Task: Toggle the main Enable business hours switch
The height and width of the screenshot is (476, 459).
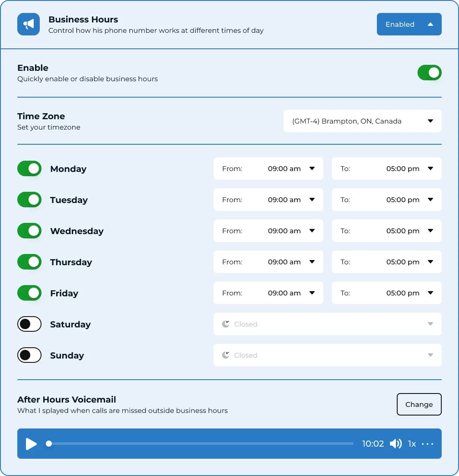Action: pos(429,73)
